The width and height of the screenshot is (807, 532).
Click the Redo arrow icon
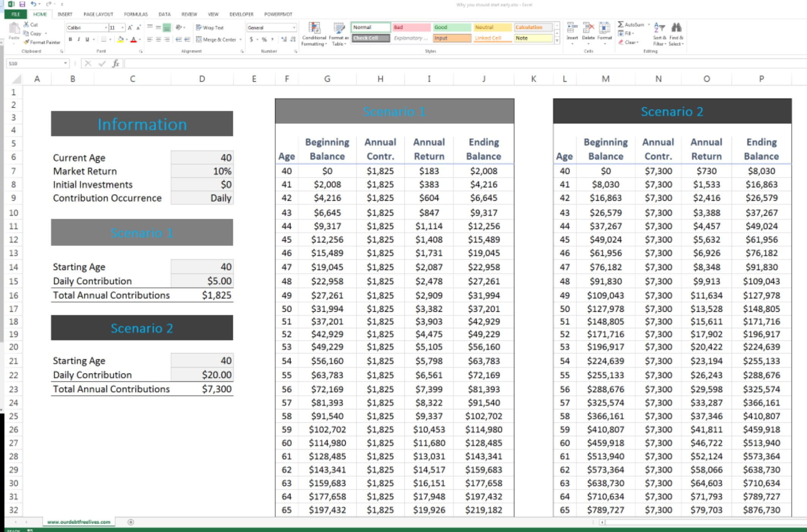(48, 4)
